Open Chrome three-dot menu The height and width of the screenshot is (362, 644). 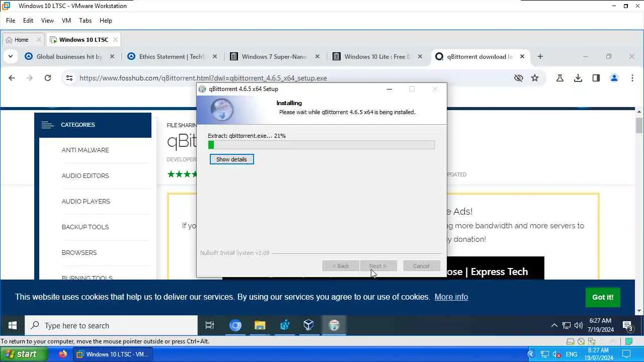click(632, 78)
